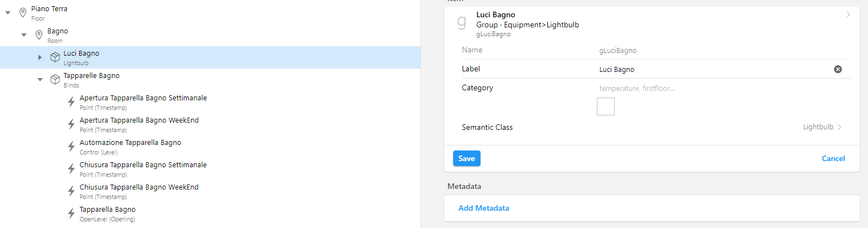868x228 pixels.
Task: Click the cube icon next to Luci Bagno
Action: pyautogui.click(x=55, y=57)
